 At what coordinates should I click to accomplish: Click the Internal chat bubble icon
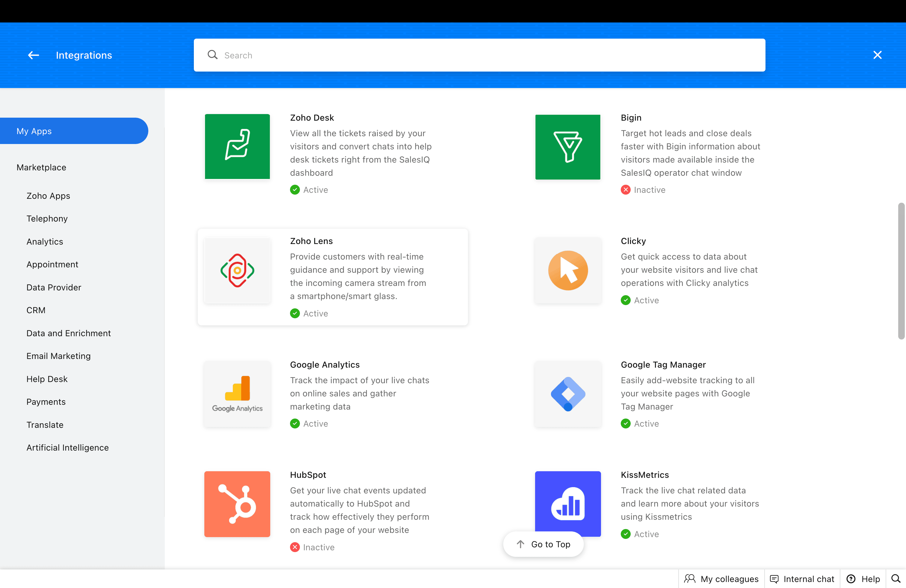click(x=774, y=579)
